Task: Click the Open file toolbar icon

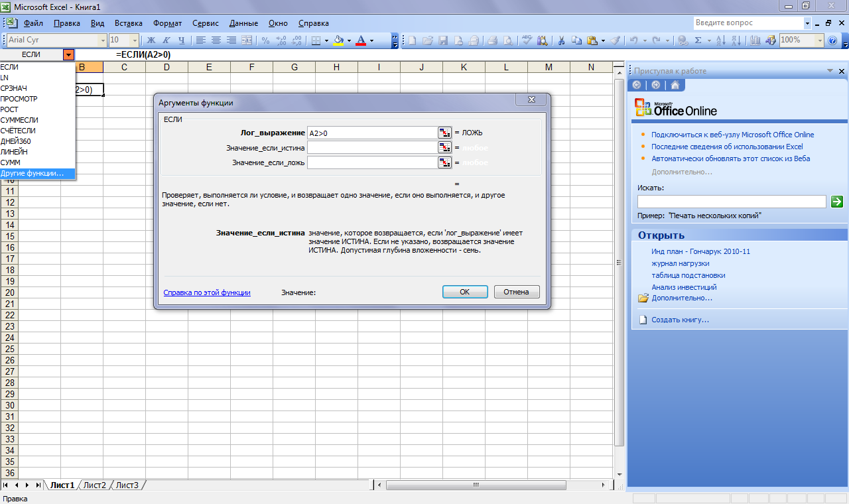Action: tap(428, 40)
